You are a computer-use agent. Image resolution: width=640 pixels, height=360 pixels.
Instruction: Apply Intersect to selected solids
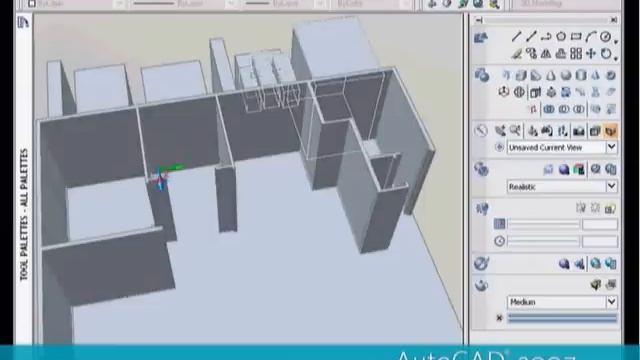point(579,109)
